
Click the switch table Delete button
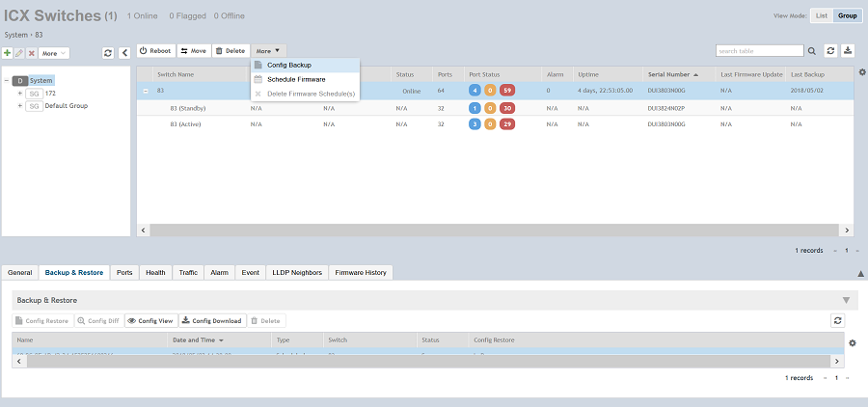(x=231, y=50)
